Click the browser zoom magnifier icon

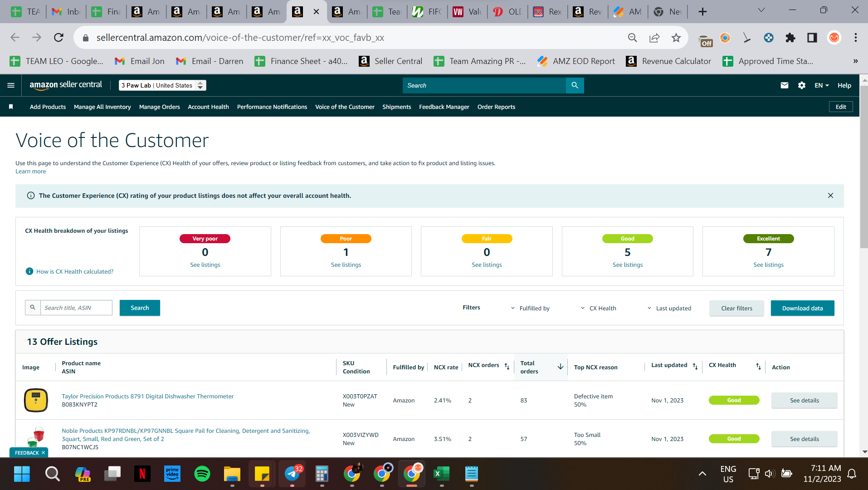pyautogui.click(x=633, y=38)
